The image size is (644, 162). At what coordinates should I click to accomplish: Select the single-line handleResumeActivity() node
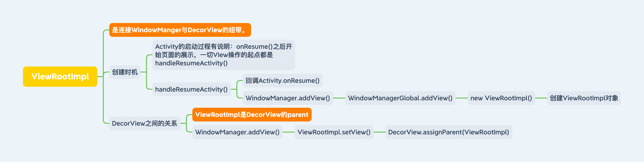pyautogui.click(x=191, y=89)
